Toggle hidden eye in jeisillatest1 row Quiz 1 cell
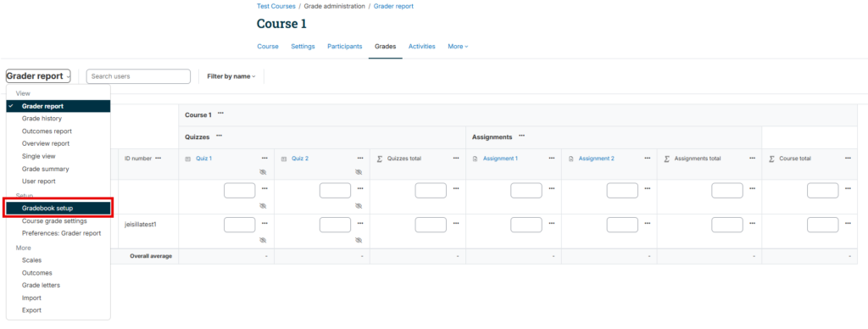This screenshot has width=868, height=329. (x=263, y=240)
